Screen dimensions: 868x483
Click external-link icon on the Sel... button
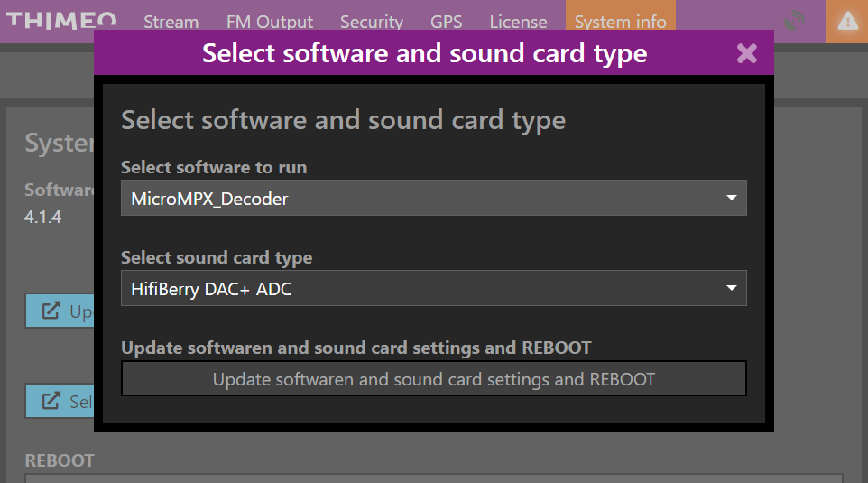pyautogui.click(x=52, y=401)
